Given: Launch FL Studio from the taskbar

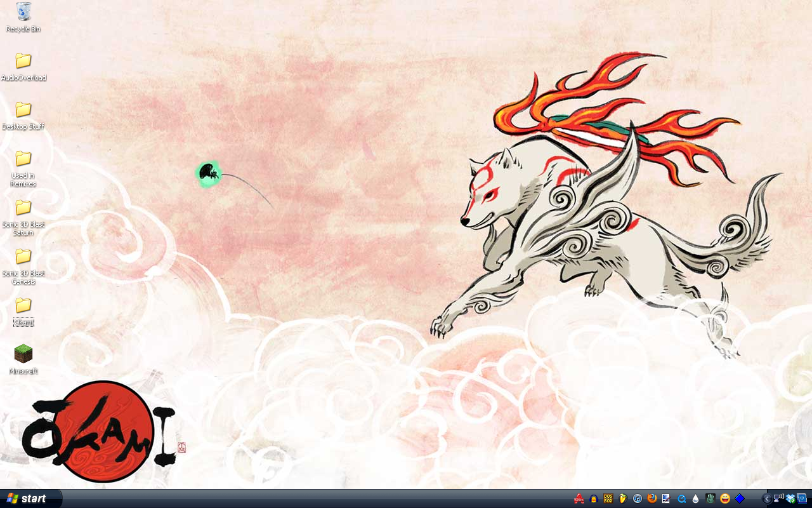Looking at the screenshot, I should tap(623, 498).
